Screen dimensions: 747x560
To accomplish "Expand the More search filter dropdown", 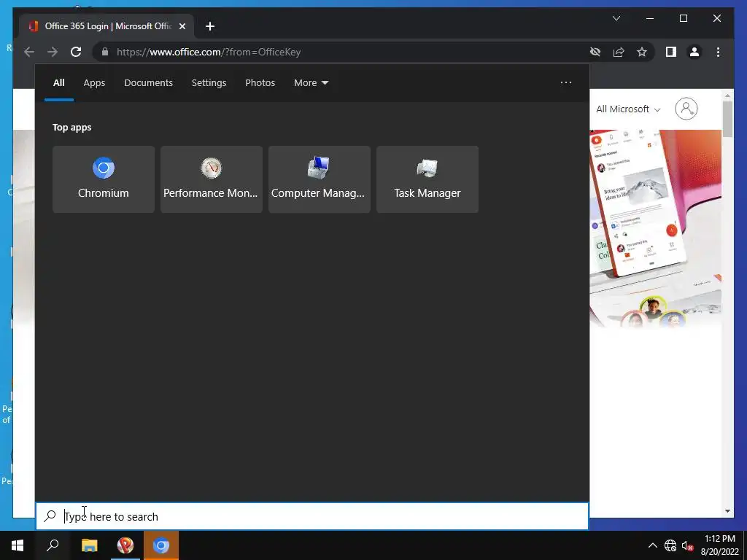I will (311, 83).
